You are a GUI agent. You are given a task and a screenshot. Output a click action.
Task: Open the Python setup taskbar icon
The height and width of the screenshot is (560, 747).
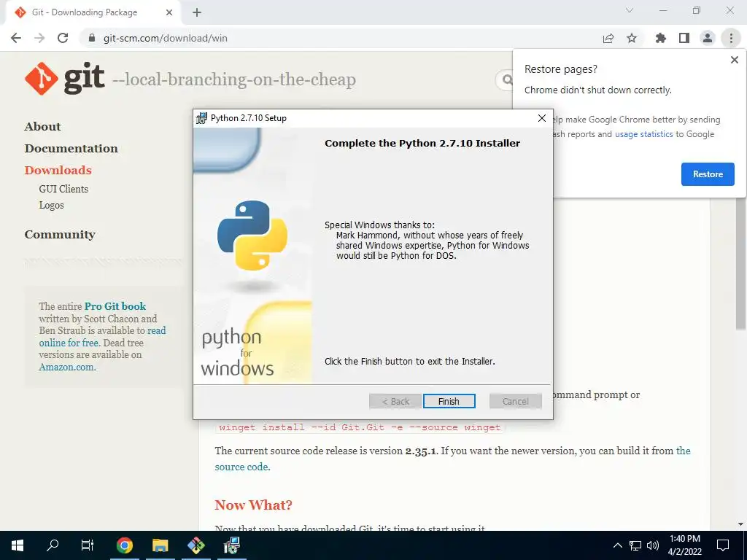coord(231,545)
